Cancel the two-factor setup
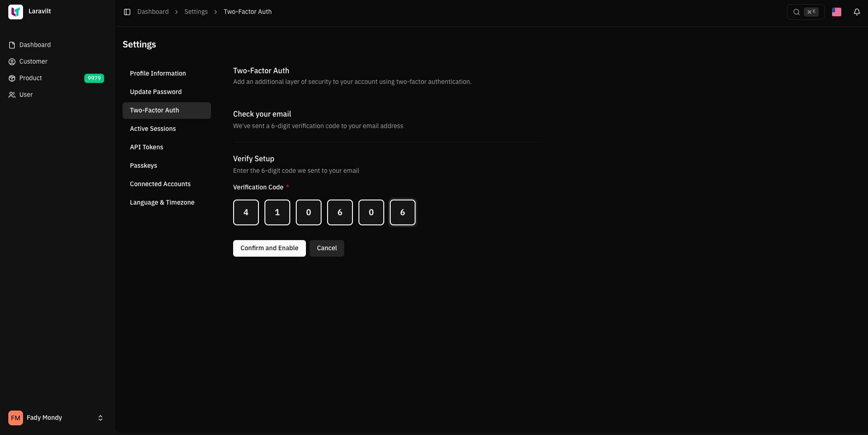The height and width of the screenshot is (435, 868). pos(327,248)
